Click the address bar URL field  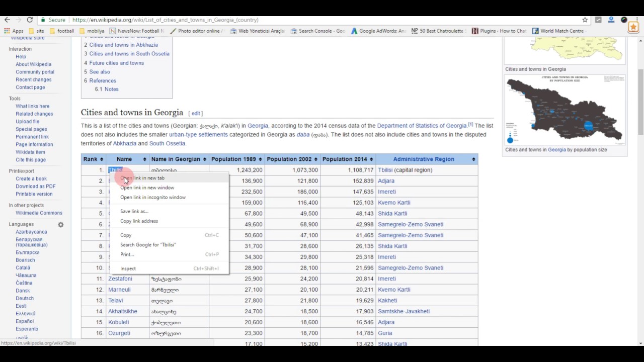pos(322,20)
